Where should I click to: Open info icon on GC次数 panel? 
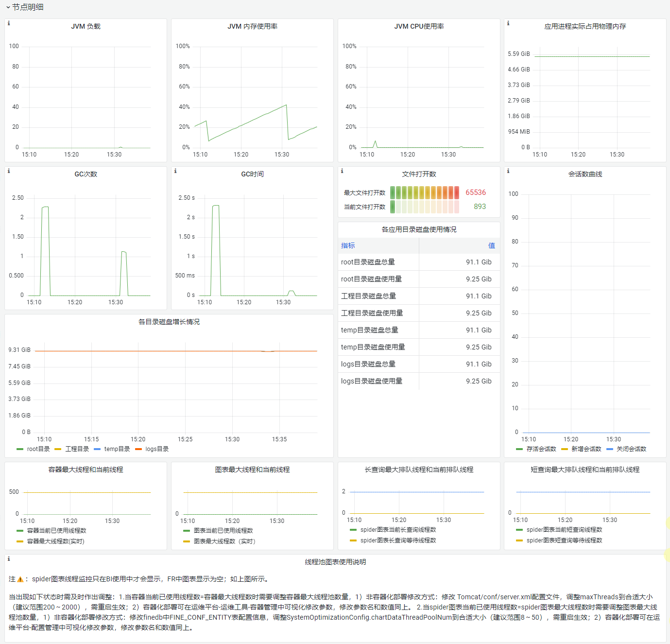[x=9, y=171]
